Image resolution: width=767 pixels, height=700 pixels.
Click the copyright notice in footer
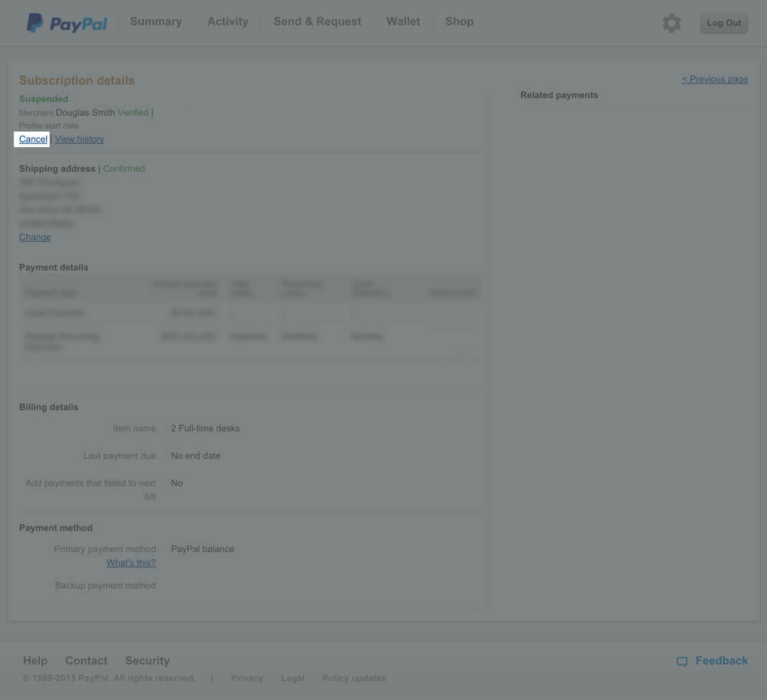click(x=109, y=678)
